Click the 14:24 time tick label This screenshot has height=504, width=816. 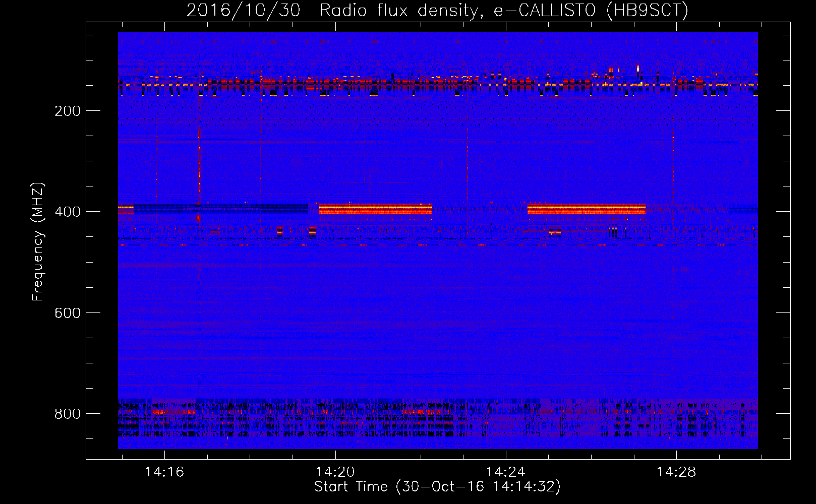pyautogui.click(x=505, y=472)
